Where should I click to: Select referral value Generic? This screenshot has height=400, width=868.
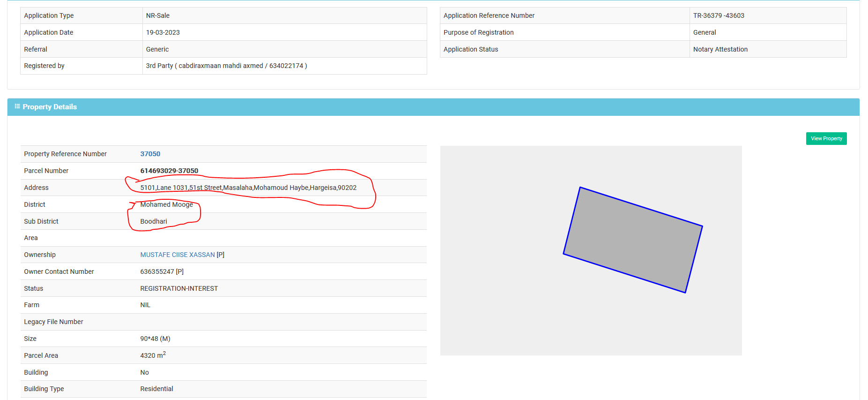[x=157, y=49]
